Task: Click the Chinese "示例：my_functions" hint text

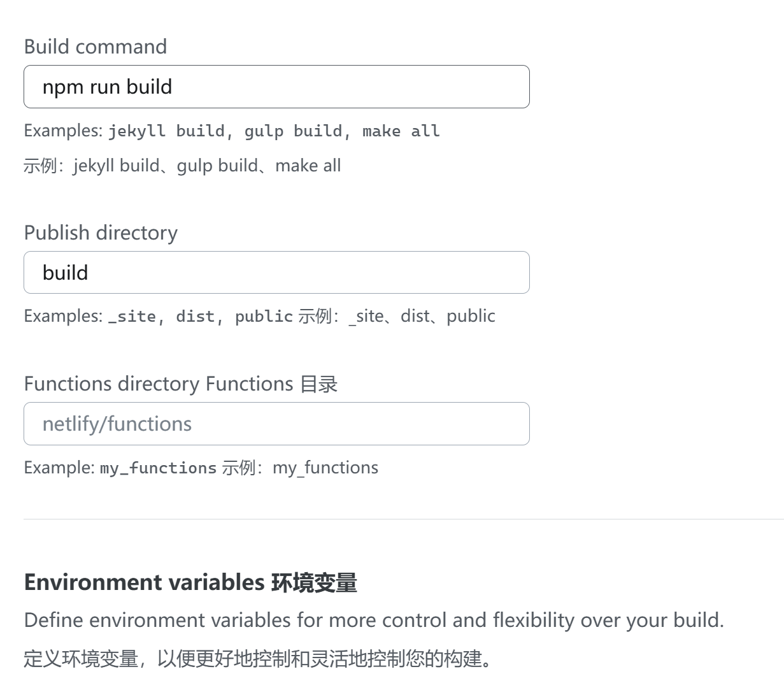Action: 299,468
